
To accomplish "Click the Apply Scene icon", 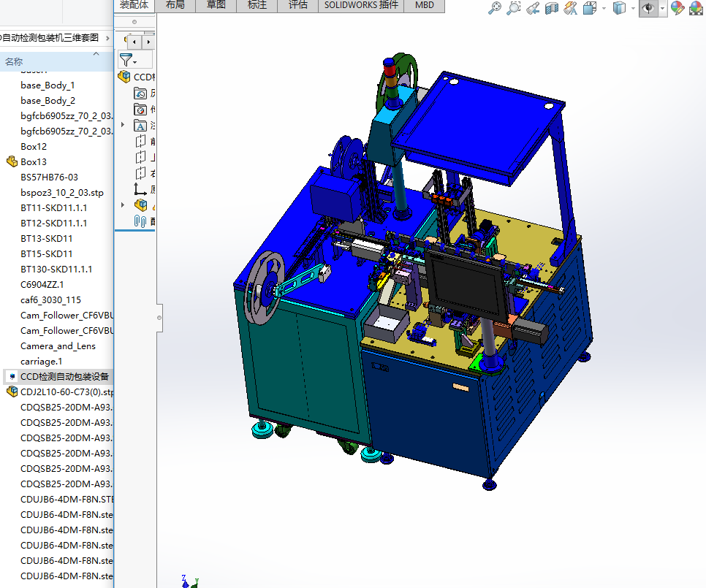I will tap(695, 8).
